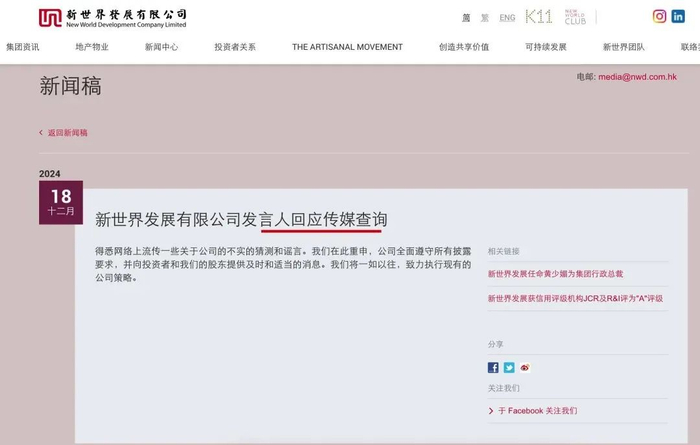
Task: Share article via Twitter icon
Action: click(x=509, y=367)
